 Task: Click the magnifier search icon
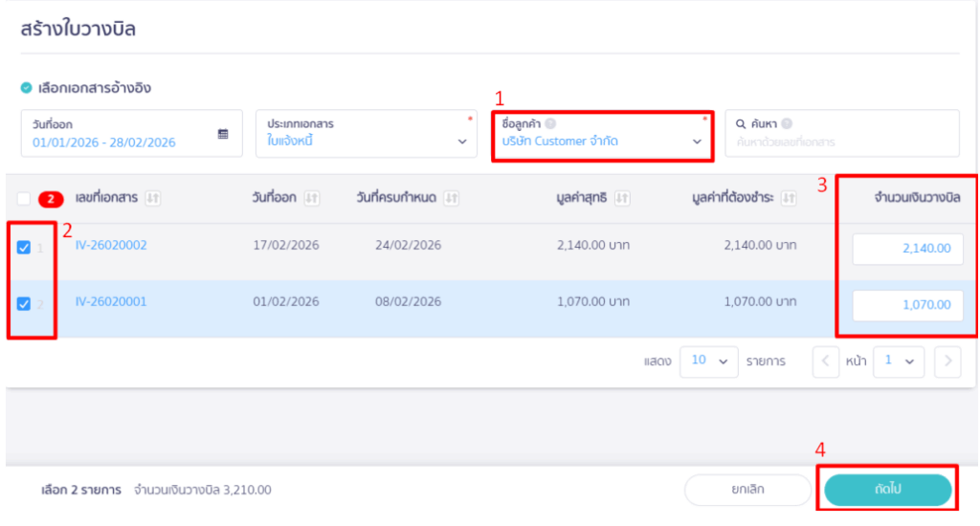pos(741,123)
